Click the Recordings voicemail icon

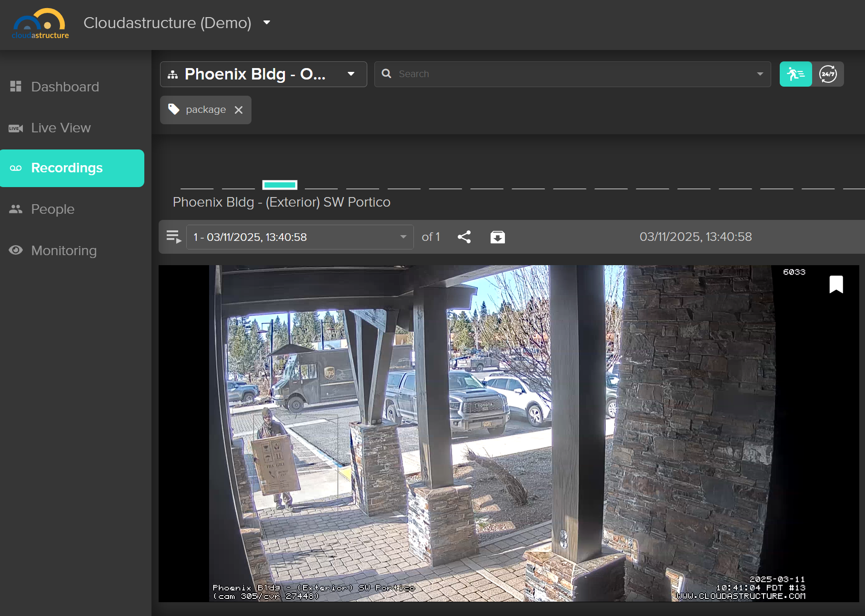tap(16, 168)
